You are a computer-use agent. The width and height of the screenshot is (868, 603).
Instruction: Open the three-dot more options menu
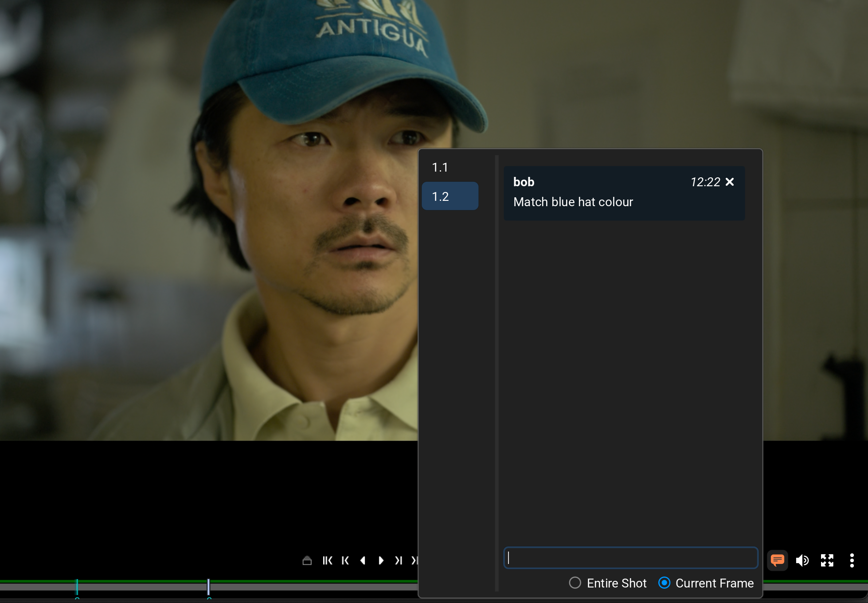(x=852, y=561)
